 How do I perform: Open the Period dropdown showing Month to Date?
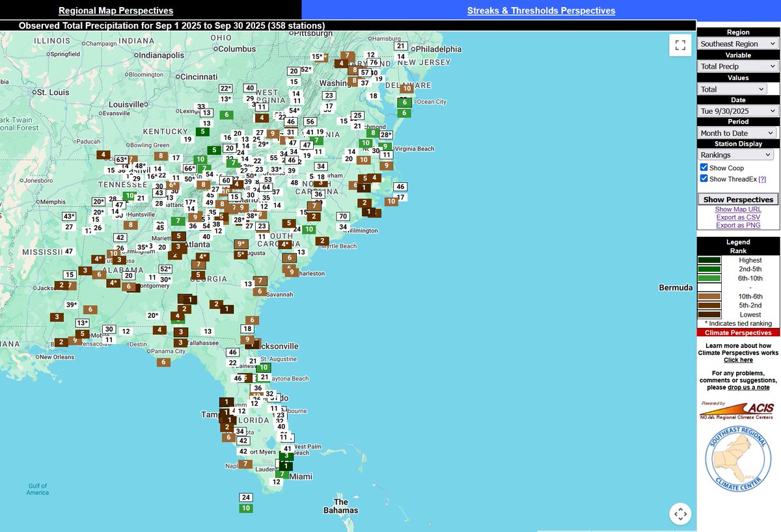pyautogui.click(x=737, y=133)
